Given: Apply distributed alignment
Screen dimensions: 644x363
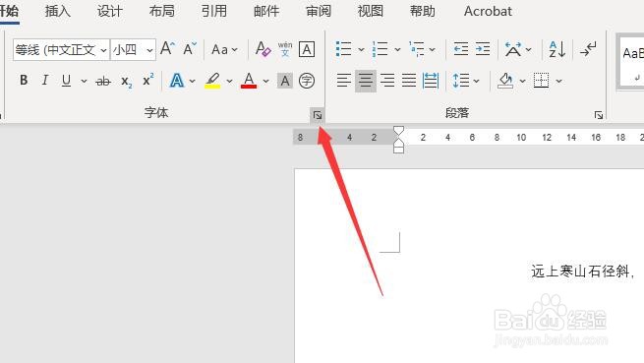Looking at the screenshot, I should [431, 81].
